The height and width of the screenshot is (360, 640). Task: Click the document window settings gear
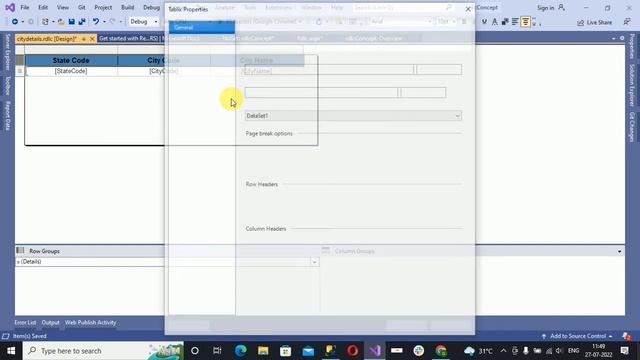pos(622,38)
